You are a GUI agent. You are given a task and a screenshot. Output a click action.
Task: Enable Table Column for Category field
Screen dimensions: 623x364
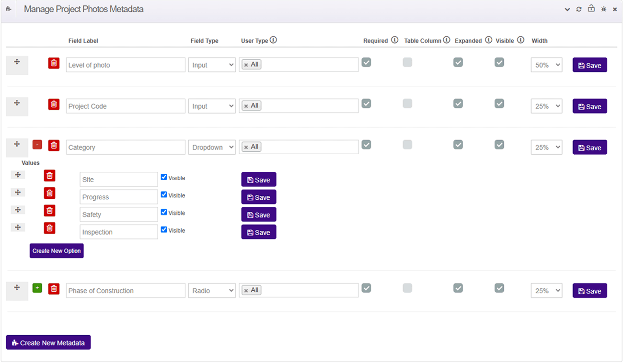pyautogui.click(x=407, y=145)
